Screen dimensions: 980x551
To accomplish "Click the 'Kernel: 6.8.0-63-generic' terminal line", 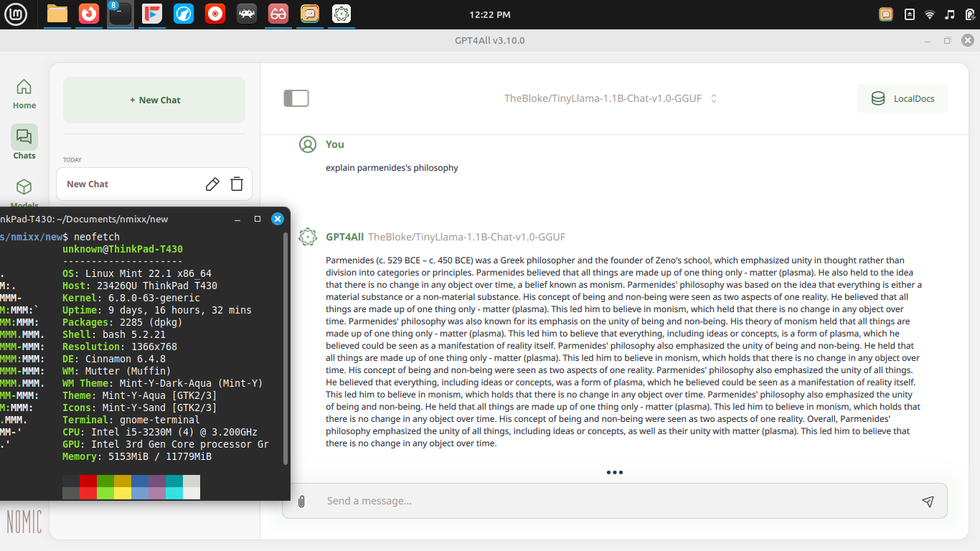I will pos(131,298).
